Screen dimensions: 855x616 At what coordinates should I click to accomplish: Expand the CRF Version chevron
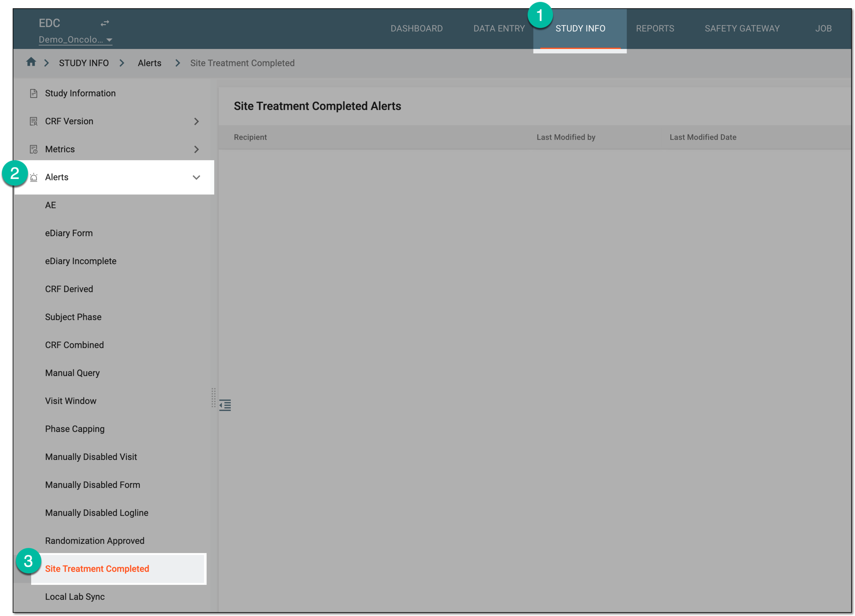pos(196,121)
